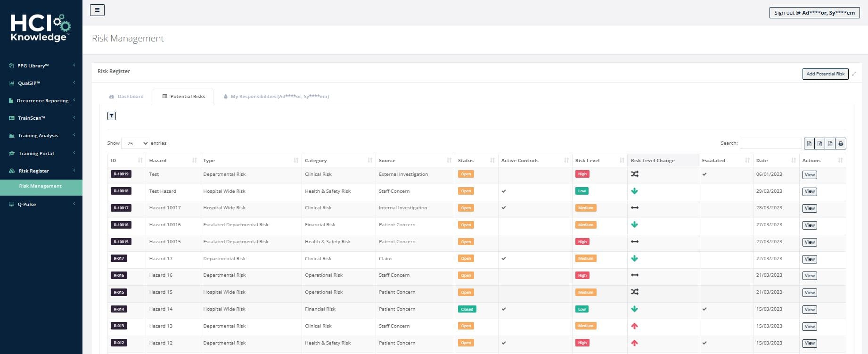868x354 pixels.
Task: Switch to the Dashboard tab
Action: pos(126,97)
